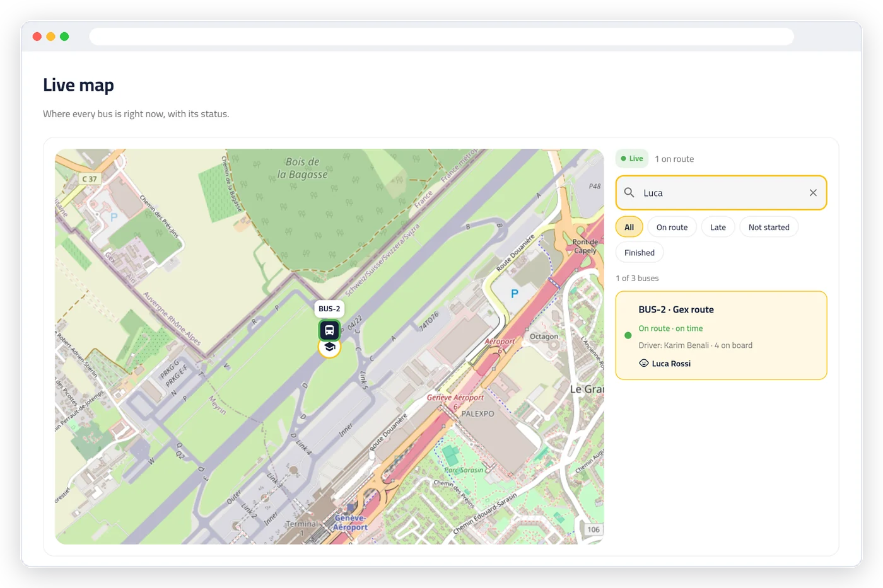Viewport: 883px width, 588px height.
Task: Click the face icon beside Luca Rossi
Action: pos(644,363)
